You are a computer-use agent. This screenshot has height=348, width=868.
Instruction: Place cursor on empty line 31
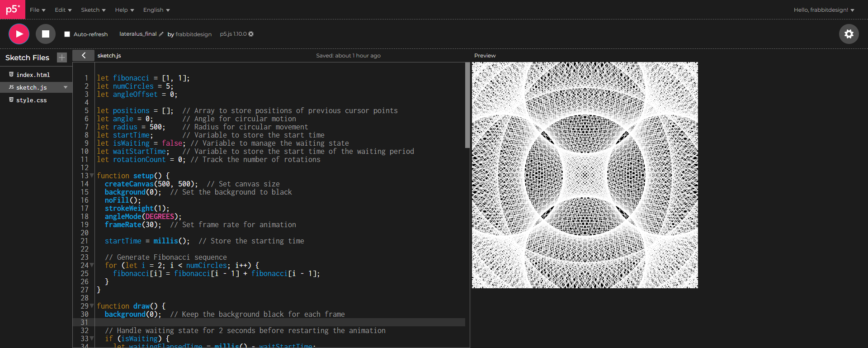280,322
